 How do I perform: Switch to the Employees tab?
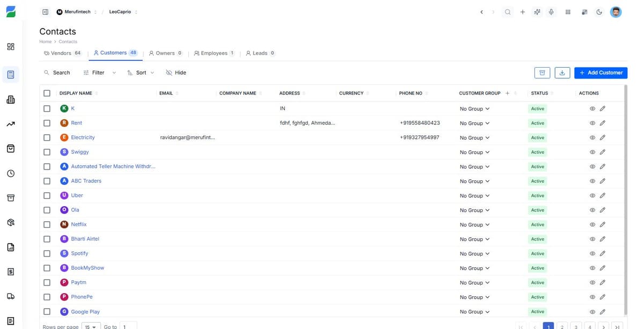214,53
